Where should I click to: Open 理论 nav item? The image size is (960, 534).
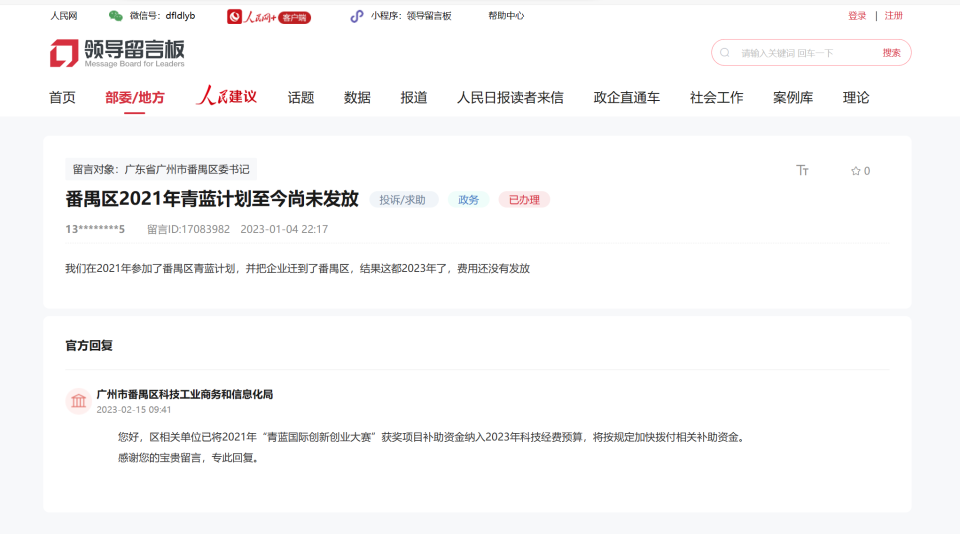pos(856,97)
